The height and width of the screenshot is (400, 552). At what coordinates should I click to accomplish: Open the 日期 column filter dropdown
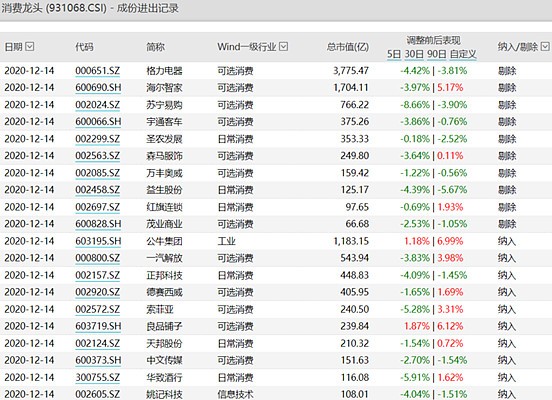pos(30,46)
